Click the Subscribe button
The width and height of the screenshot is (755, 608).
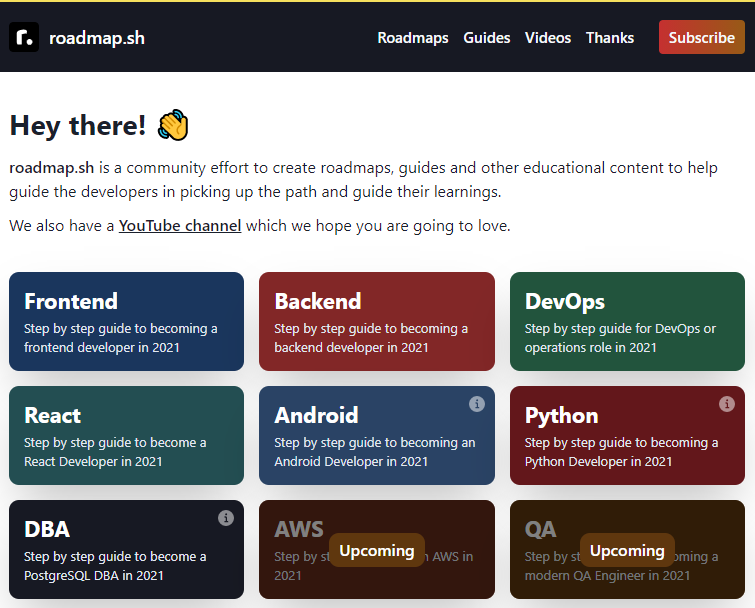[702, 37]
